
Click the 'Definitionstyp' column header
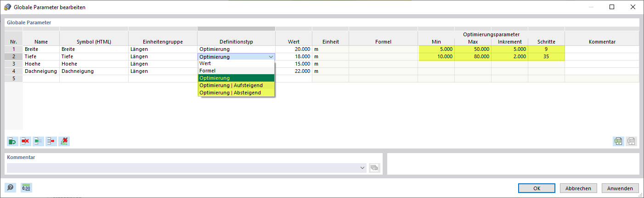(236, 42)
